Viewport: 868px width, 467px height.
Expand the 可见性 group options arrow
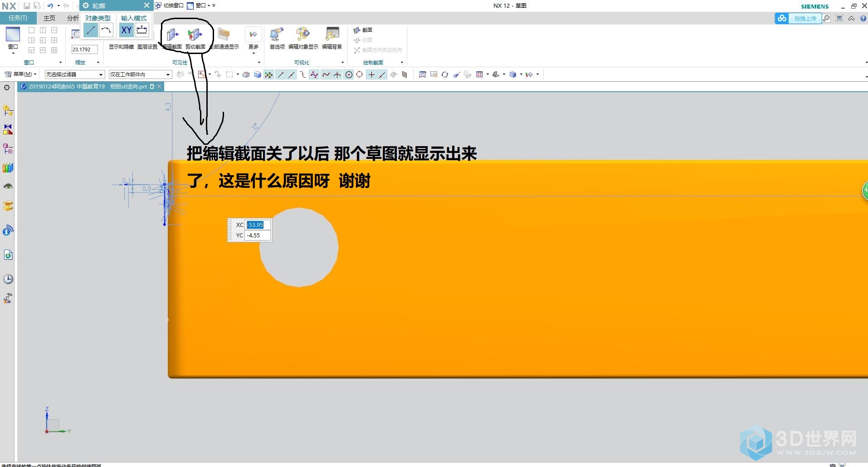point(259,63)
